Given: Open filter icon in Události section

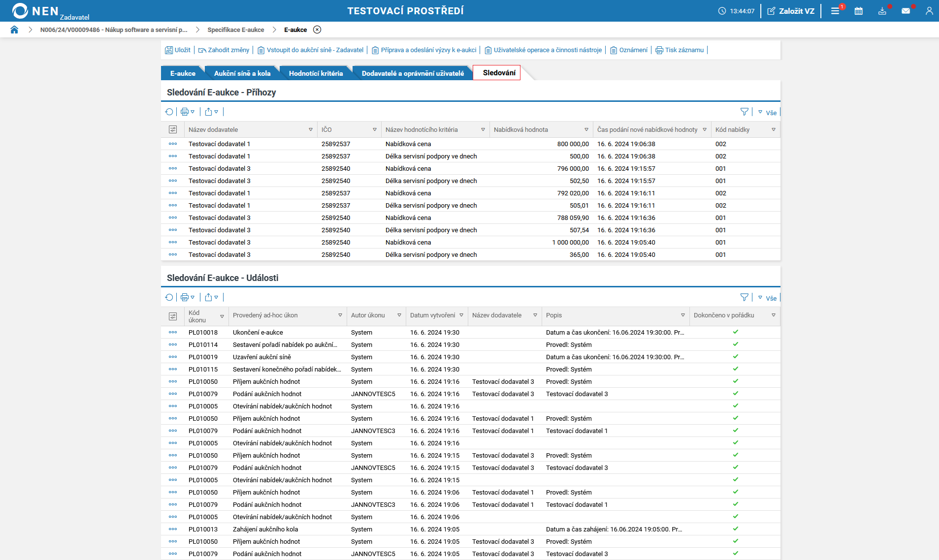Looking at the screenshot, I should [744, 297].
